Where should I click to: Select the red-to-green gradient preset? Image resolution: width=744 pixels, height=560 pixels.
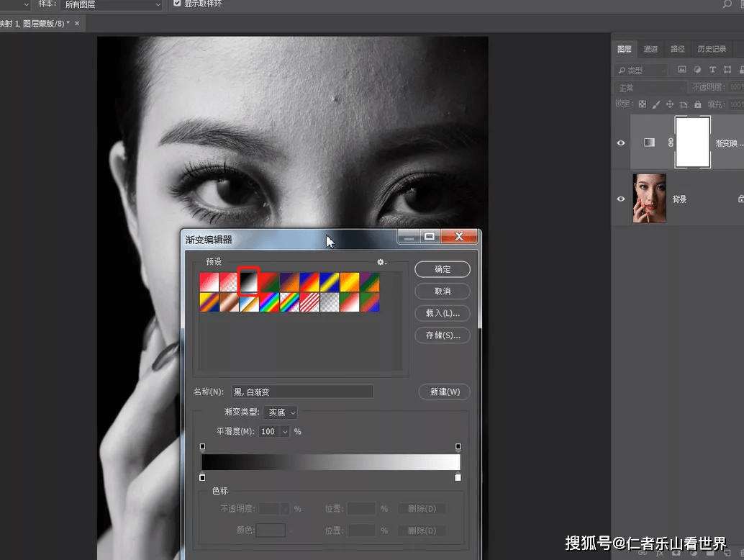269,282
